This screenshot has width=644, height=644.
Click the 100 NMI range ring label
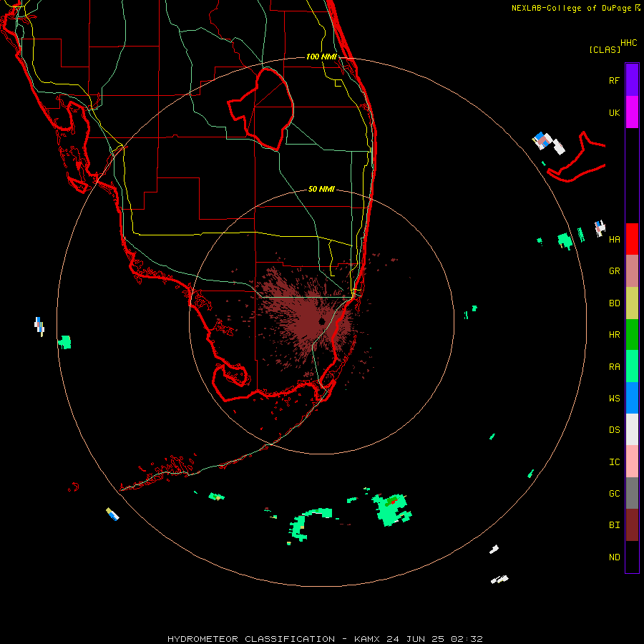click(321, 57)
